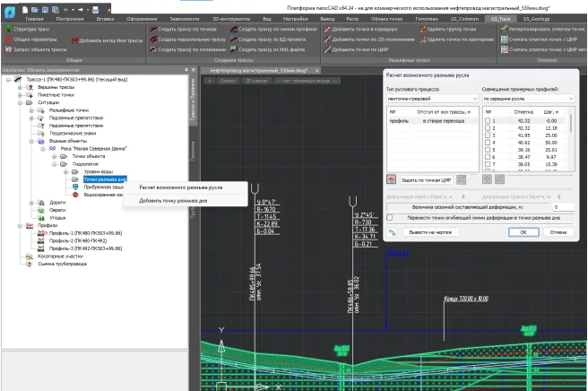
Task: Click the 'OK' button in the dialog
Action: coord(523,231)
